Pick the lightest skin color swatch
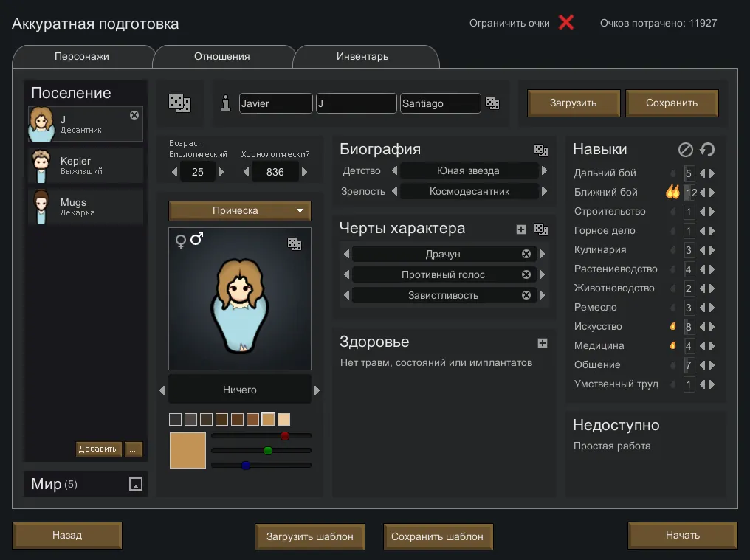Screen dimensions: 750x560 pos(283,419)
